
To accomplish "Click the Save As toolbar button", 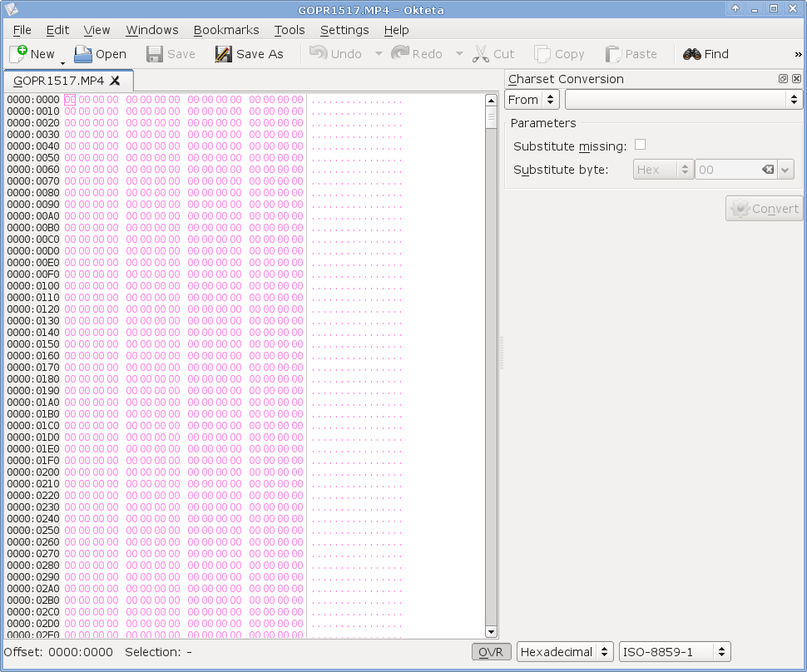I will (x=250, y=54).
